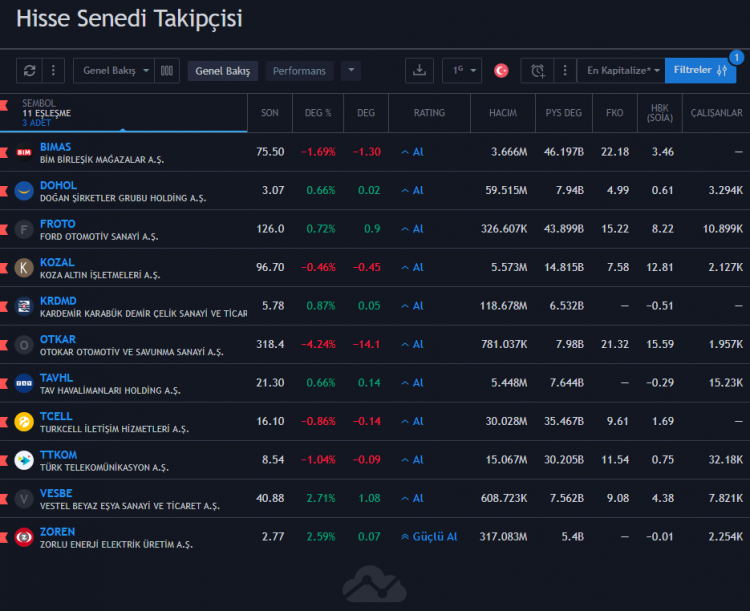This screenshot has width=750, height=611.
Task: Click the OTKAR company logo
Action: 24,345
